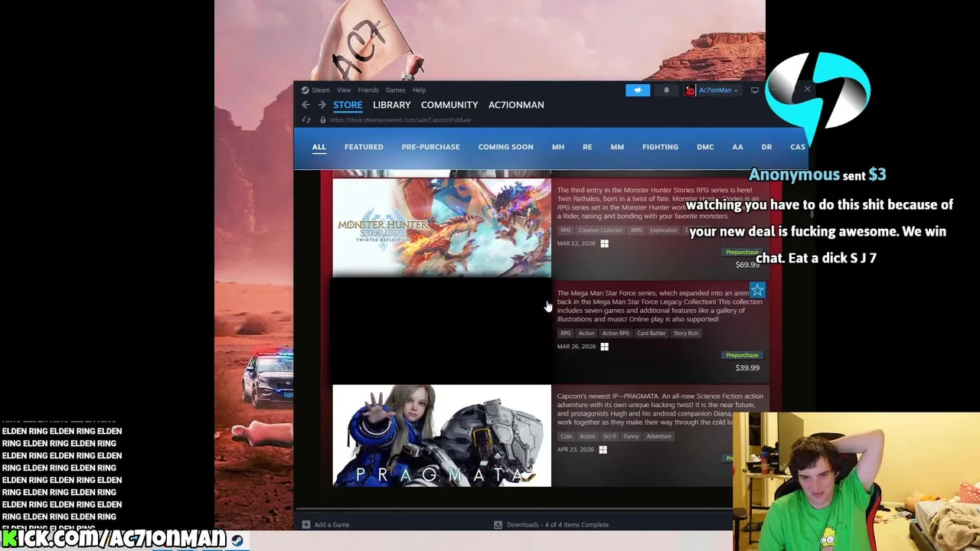Open Monster Hunter Stories game artwork

442,228
